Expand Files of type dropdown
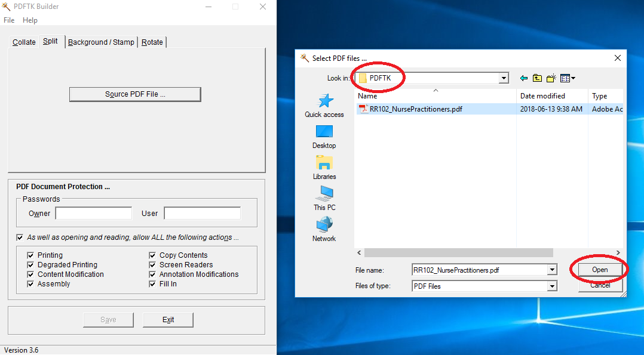 pyautogui.click(x=552, y=286)
